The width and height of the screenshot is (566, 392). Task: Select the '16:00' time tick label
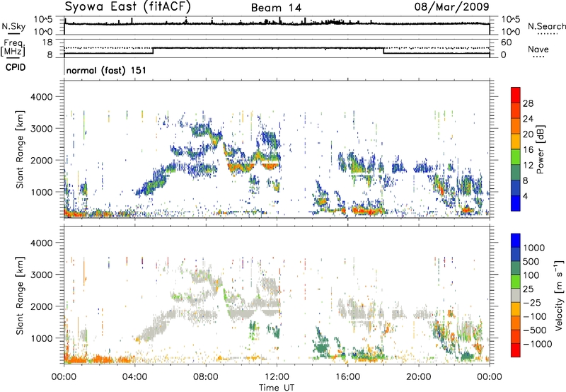click(347, 377)
